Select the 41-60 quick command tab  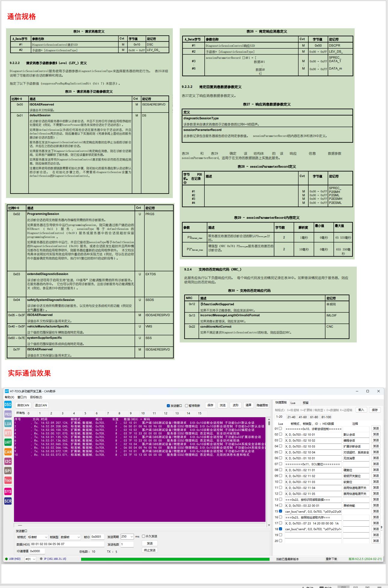[x=303, y=417]
